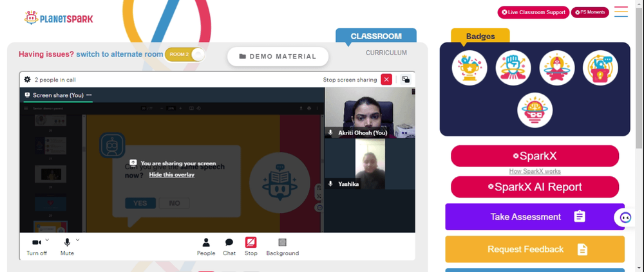The width and height of the screenshot is (644, 272).
Task: Select the raised fist badge
Action: tap(513, 68)
